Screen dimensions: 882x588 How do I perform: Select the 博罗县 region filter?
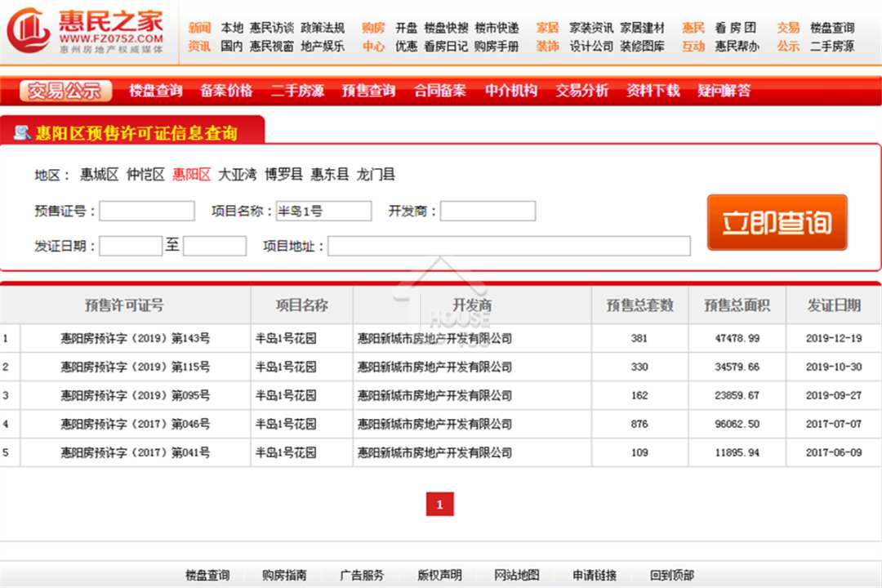pyautogui.click(x=283, y=175)
